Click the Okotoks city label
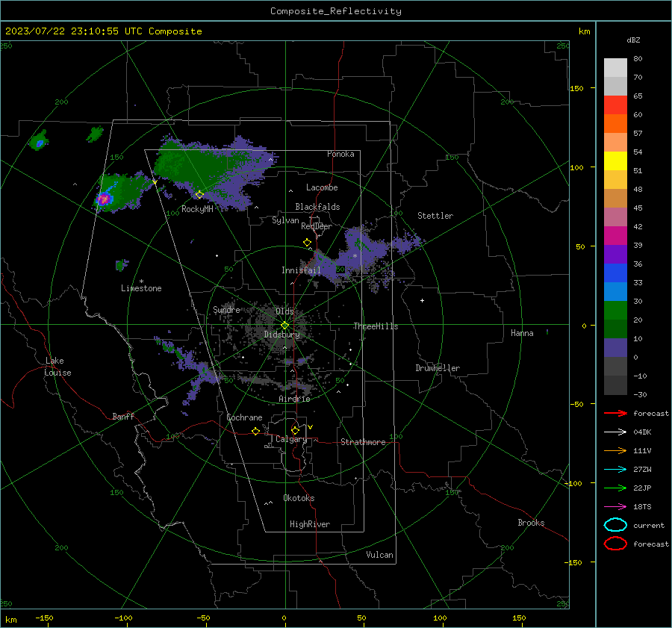Viewport: 672px width, 628px height. [299, 498]
